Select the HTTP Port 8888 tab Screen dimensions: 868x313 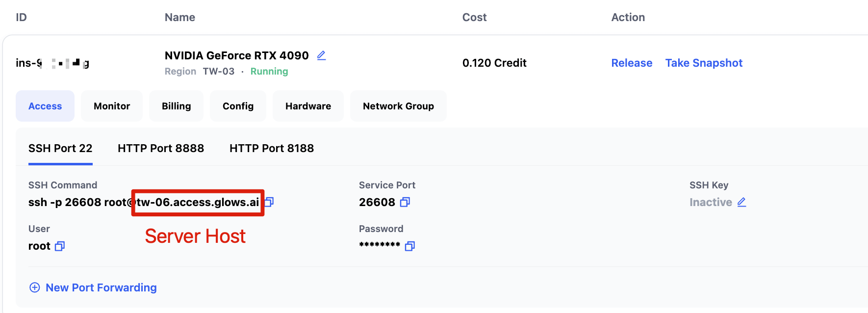click(161, 148)
